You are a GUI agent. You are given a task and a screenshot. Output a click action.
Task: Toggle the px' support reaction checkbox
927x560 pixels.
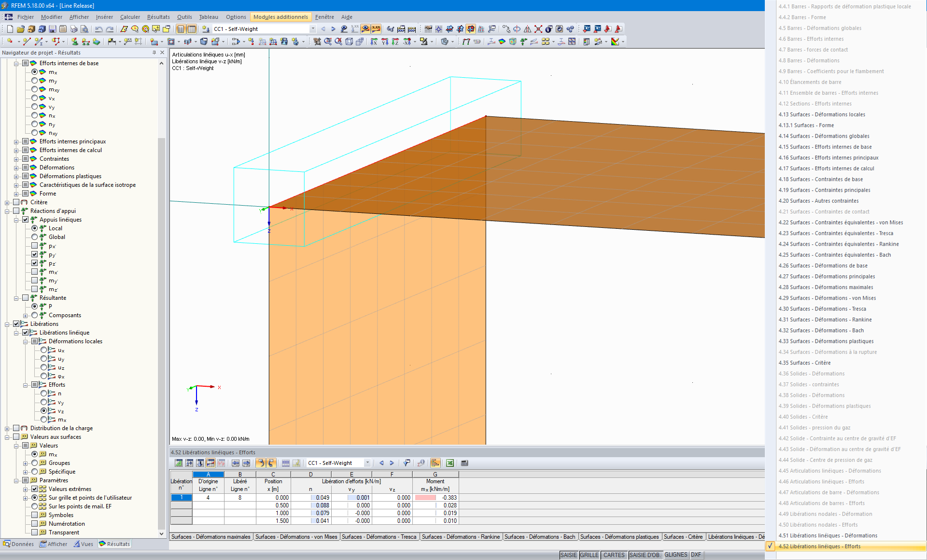pos(34,246)
